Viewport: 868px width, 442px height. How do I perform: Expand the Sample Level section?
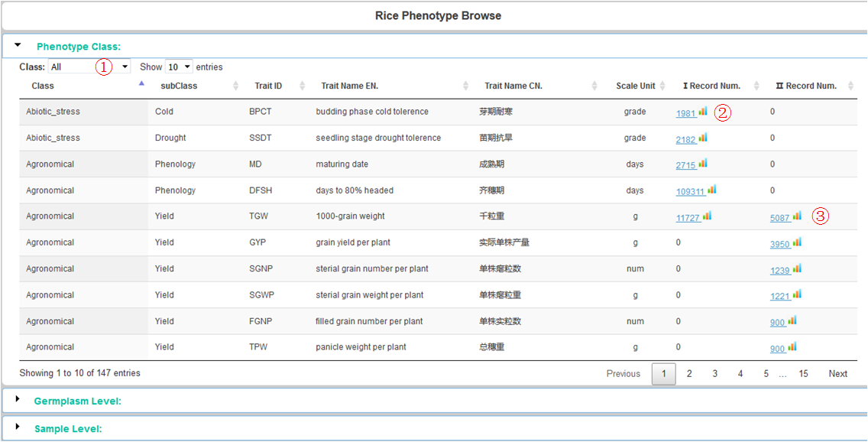[68, 429]
